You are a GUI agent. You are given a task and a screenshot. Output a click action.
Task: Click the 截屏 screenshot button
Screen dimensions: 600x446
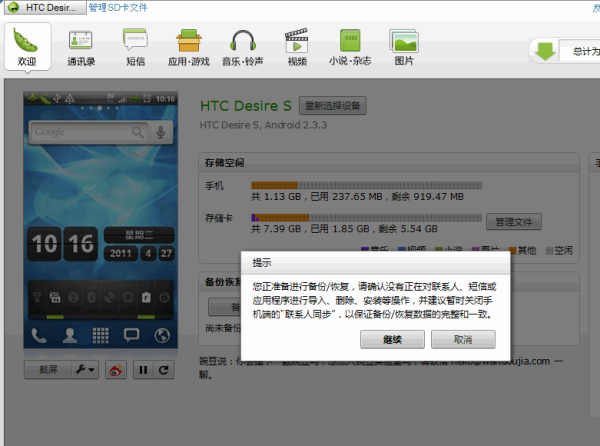point(48,369)
